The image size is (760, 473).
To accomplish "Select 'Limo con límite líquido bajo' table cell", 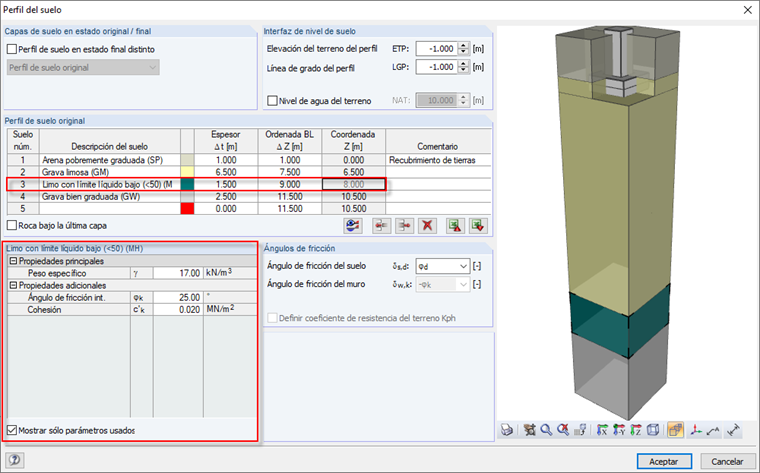I will pyautogui.click(x=110, y=184).
